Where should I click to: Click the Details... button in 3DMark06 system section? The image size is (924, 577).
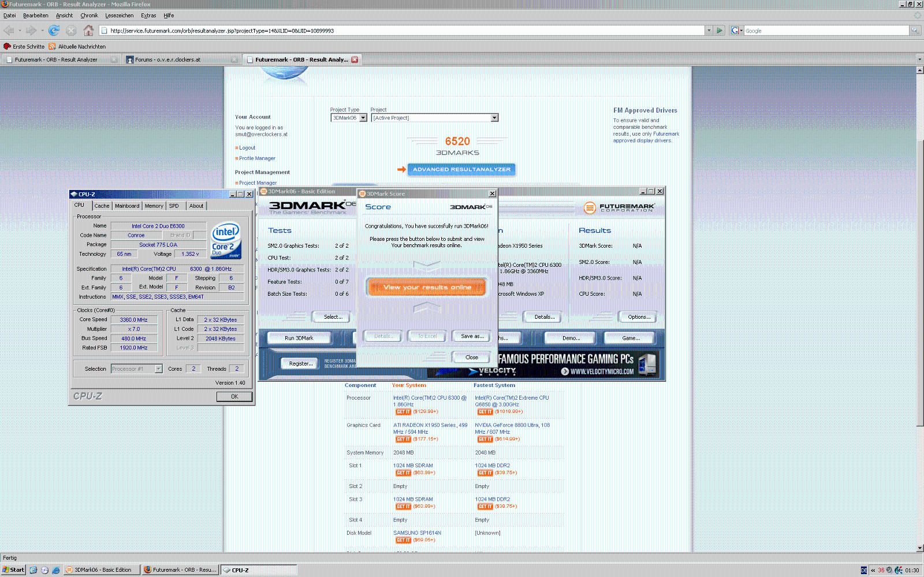544,317
